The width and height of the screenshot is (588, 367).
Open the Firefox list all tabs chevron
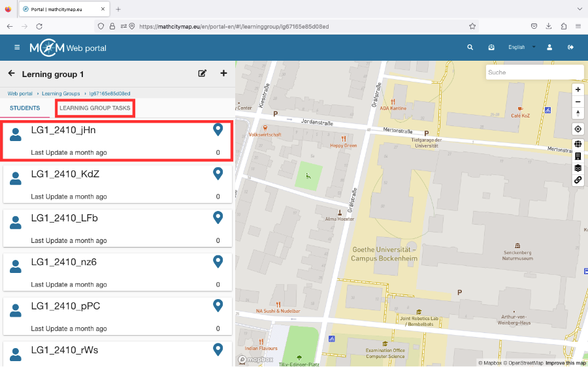point(579,9)
